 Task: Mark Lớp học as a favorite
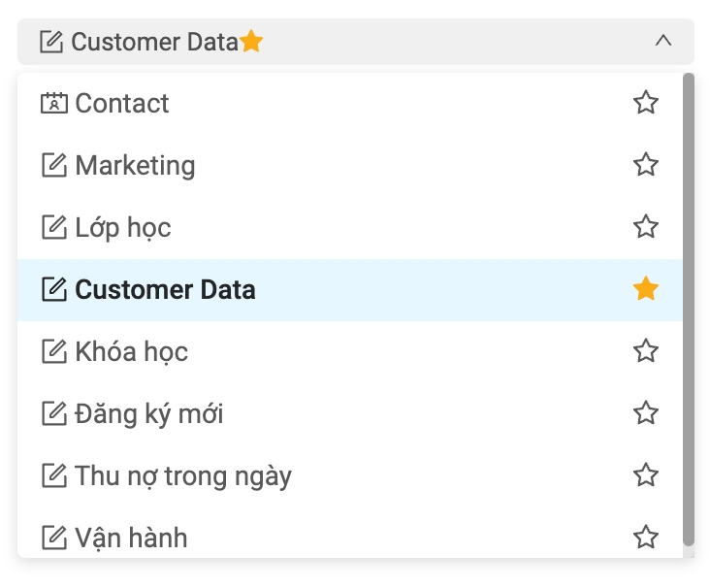click(646, 227)
